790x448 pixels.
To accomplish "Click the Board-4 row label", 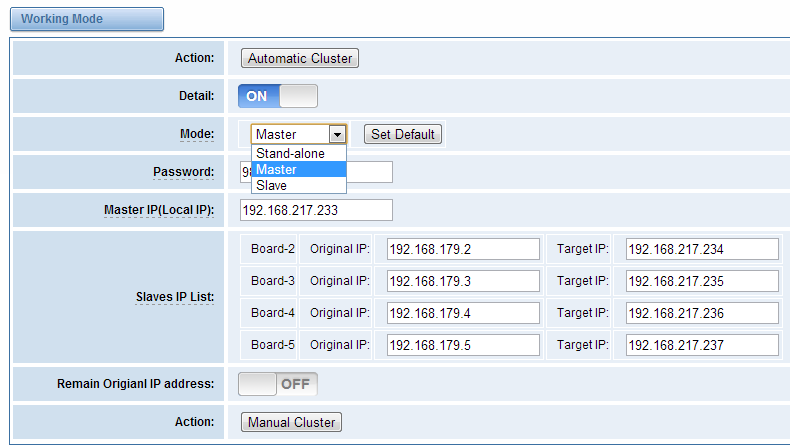I will (x=273, y=313).
